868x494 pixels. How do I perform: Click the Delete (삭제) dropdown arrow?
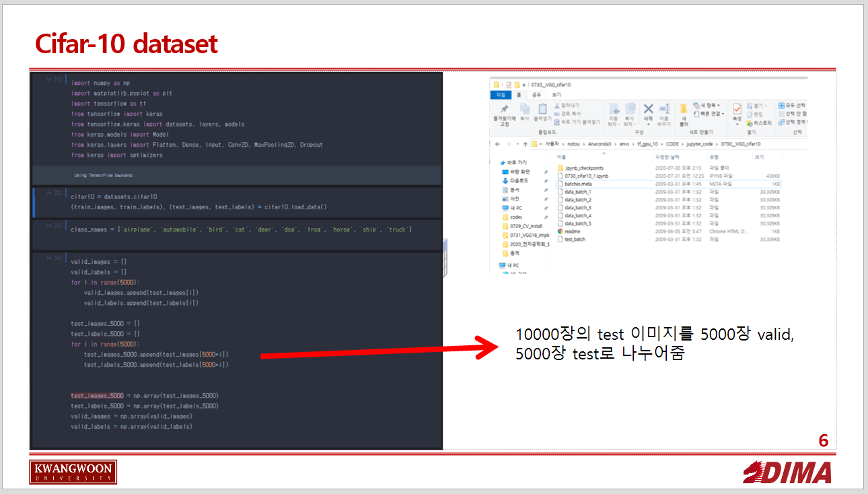point(648,125)
